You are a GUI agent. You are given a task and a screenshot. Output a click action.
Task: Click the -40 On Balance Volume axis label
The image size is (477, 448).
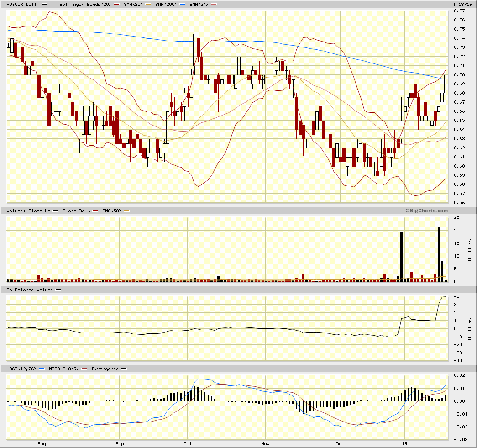[x=458, y=361]
